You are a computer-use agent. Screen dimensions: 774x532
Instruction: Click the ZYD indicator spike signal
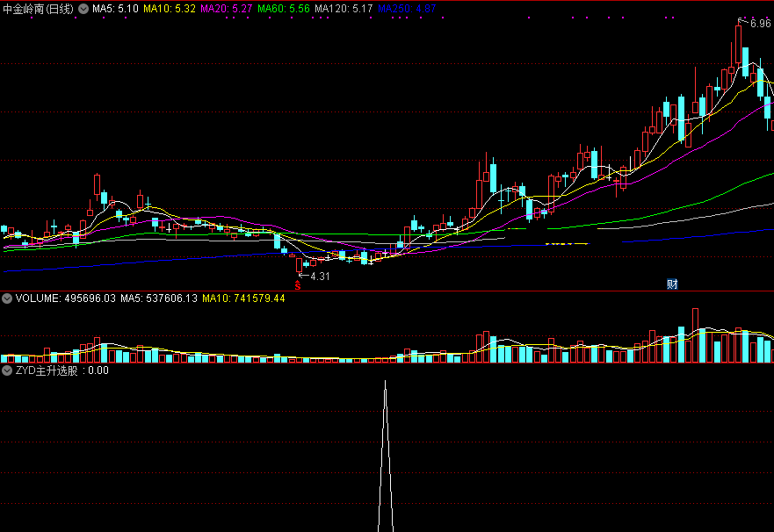[x=386, y=457]
